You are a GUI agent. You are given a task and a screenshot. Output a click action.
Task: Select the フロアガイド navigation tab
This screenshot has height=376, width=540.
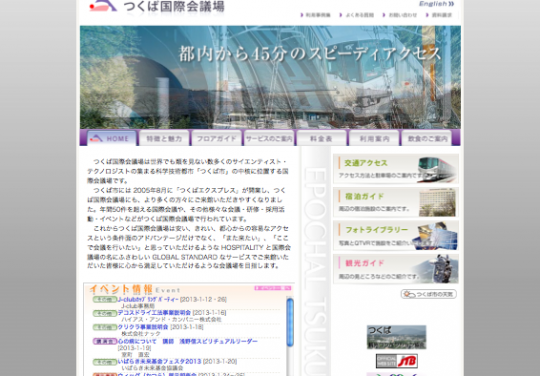(216, 138)
